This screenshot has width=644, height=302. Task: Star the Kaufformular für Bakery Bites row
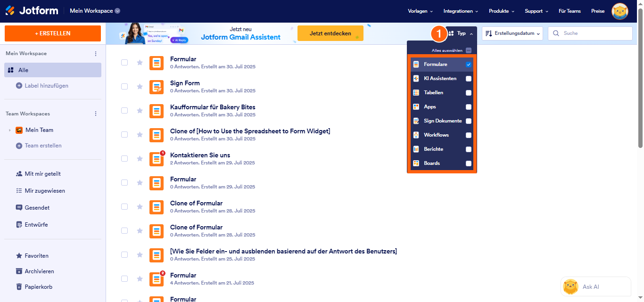pyautogui.click(x=140, y=110)
